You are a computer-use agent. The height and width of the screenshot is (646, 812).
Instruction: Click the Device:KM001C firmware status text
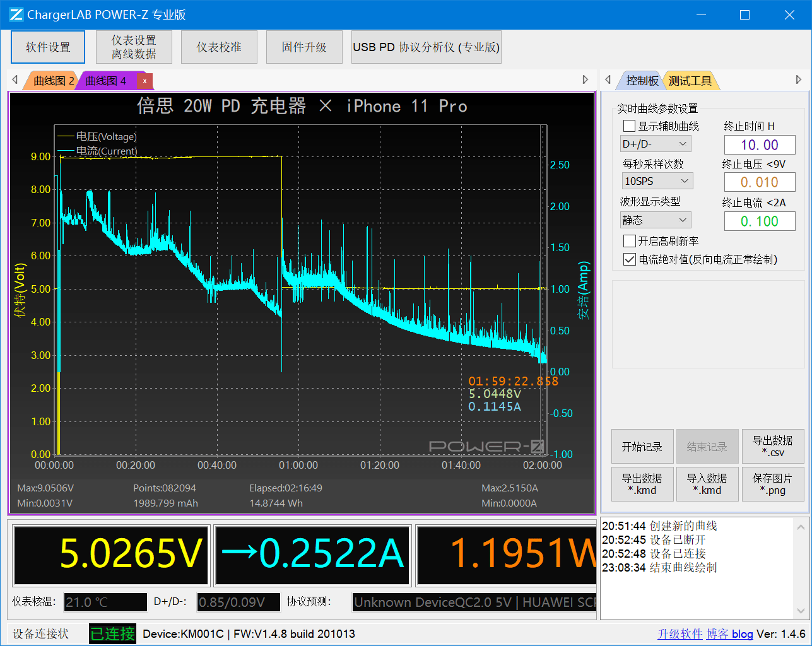pyautogui.click(x=249, y=634)
